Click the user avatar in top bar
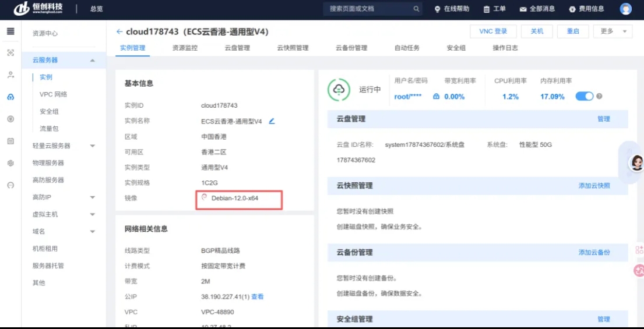 tap(625, 9)
